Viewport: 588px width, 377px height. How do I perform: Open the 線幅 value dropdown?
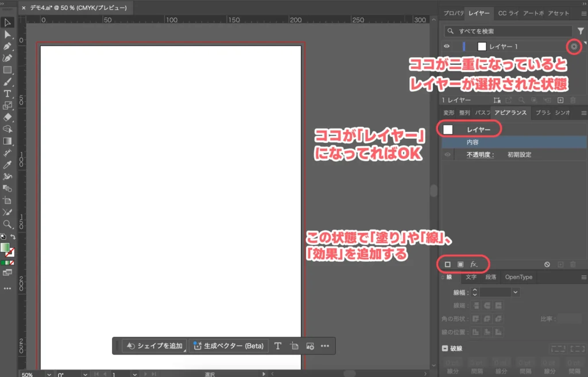click(x=515, y=292)
